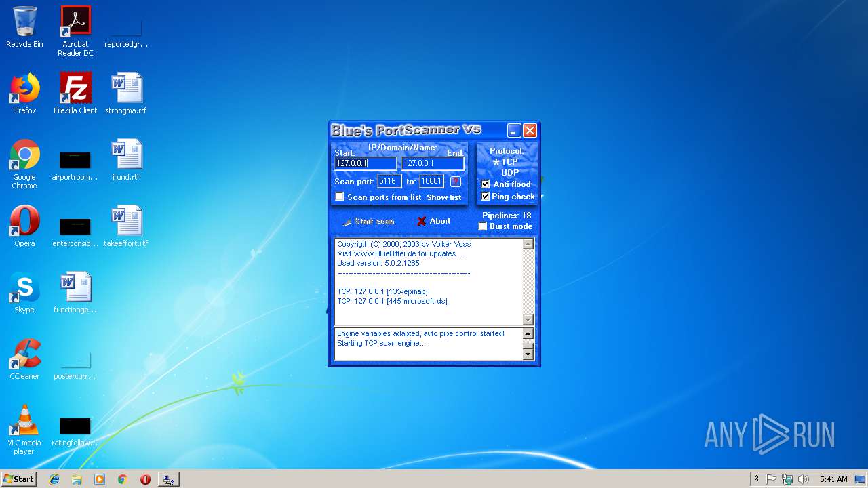The image size is (868, 488).
Task: Select the UDP protocol option
Action: coord(510,173)
